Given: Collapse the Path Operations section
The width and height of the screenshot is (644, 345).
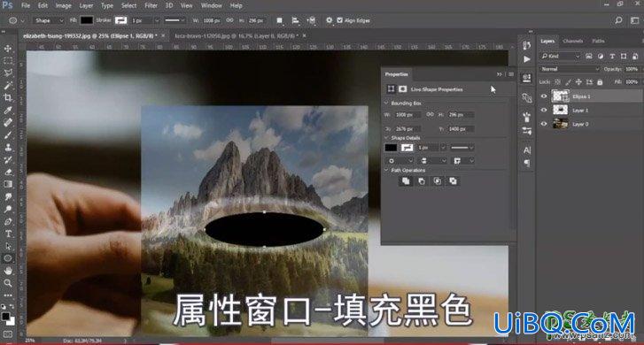Looking at the screenshot, I should point(386,170).
